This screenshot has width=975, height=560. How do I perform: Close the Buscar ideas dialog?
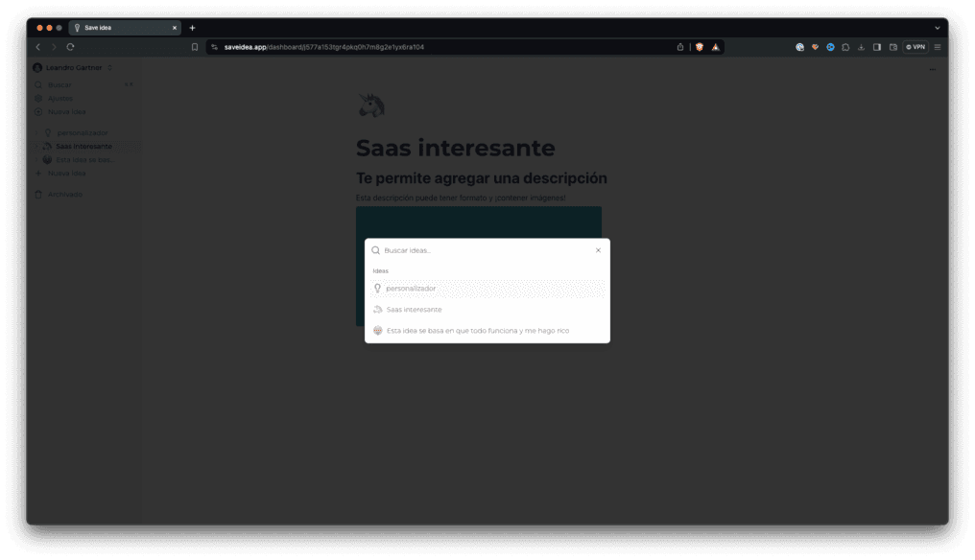[597, 249]
